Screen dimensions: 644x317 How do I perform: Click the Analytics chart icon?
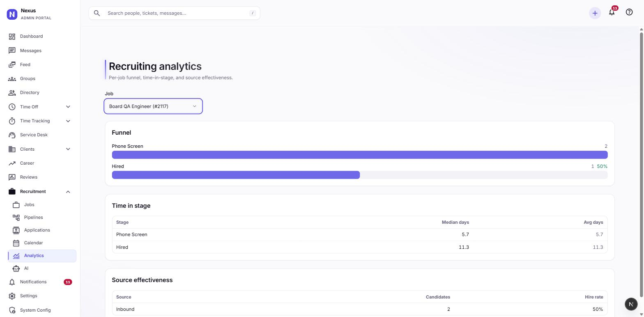pos(16,256)
